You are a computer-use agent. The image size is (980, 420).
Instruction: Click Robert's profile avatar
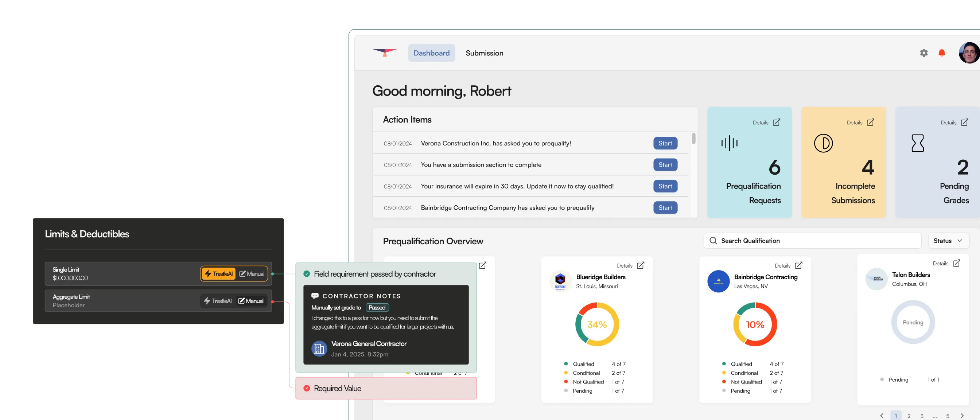click(x=969, y=53)
